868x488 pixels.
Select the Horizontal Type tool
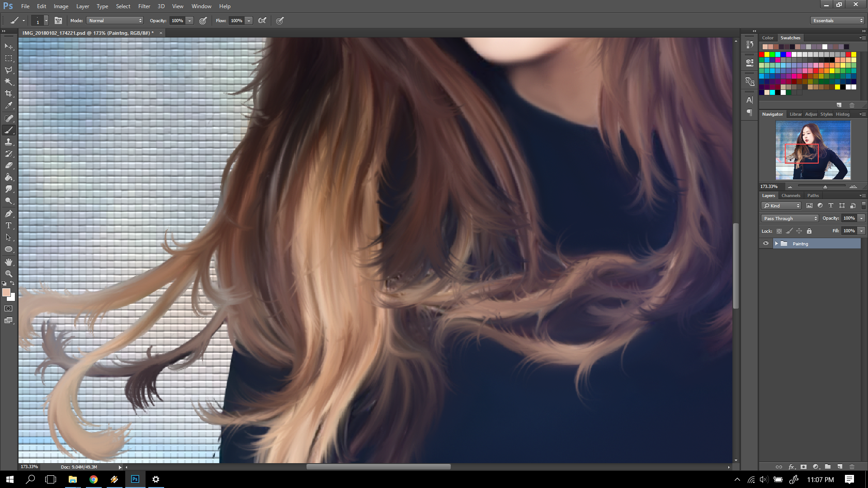point(9,225)
